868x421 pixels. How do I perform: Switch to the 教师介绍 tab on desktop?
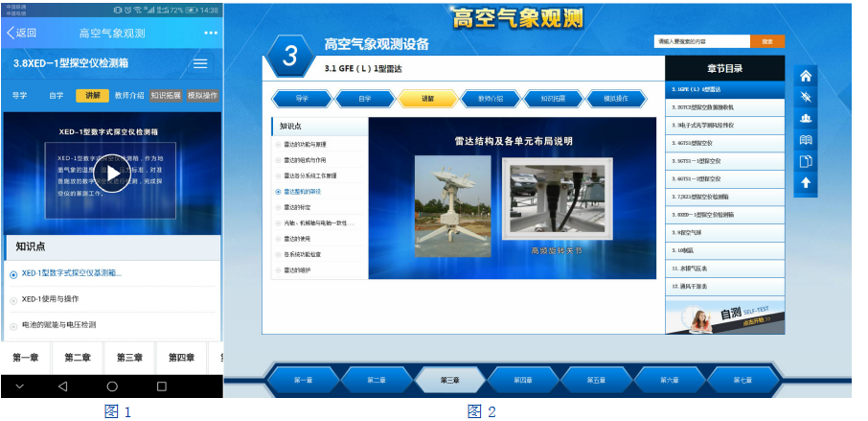[x=477, y=98]
